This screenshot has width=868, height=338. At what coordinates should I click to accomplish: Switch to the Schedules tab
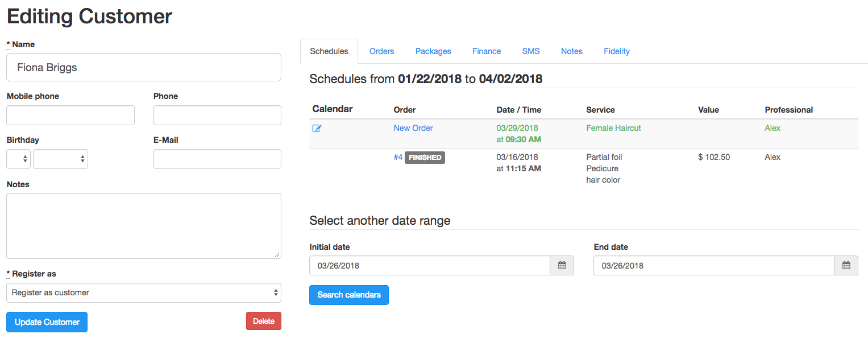329,51
